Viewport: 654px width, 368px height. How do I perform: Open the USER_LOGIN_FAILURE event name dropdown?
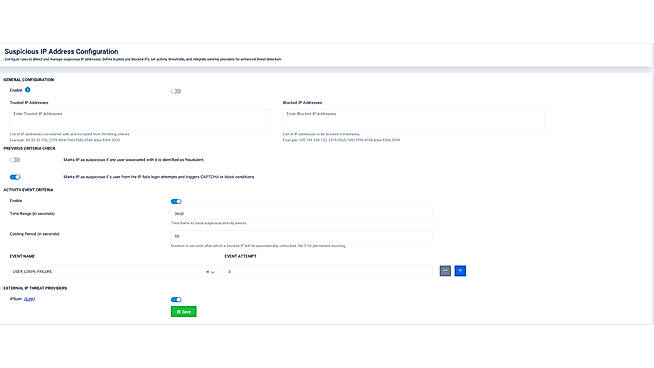coord(213,272)
